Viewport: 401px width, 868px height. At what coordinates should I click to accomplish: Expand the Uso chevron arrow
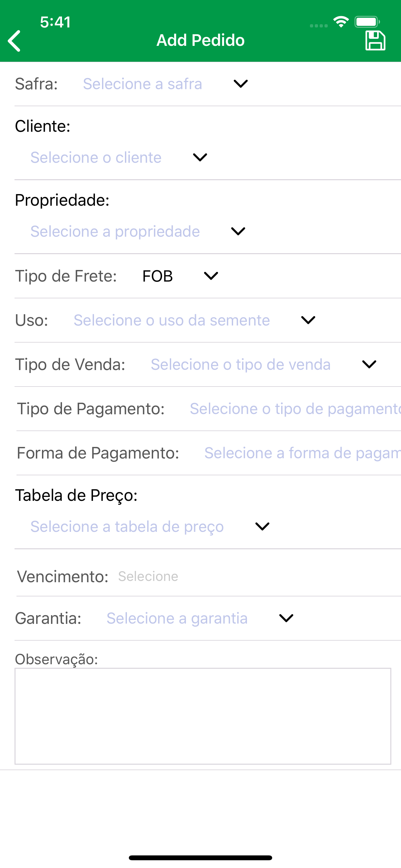coord(308,320)
